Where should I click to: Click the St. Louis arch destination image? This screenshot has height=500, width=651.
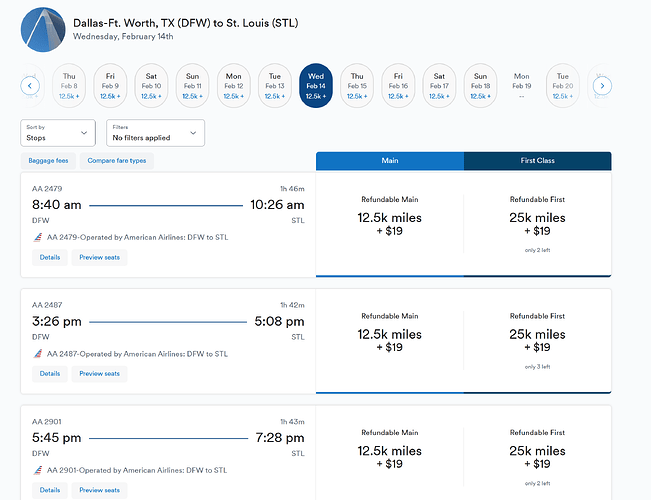pyautogui.click(x=43, y=29)
